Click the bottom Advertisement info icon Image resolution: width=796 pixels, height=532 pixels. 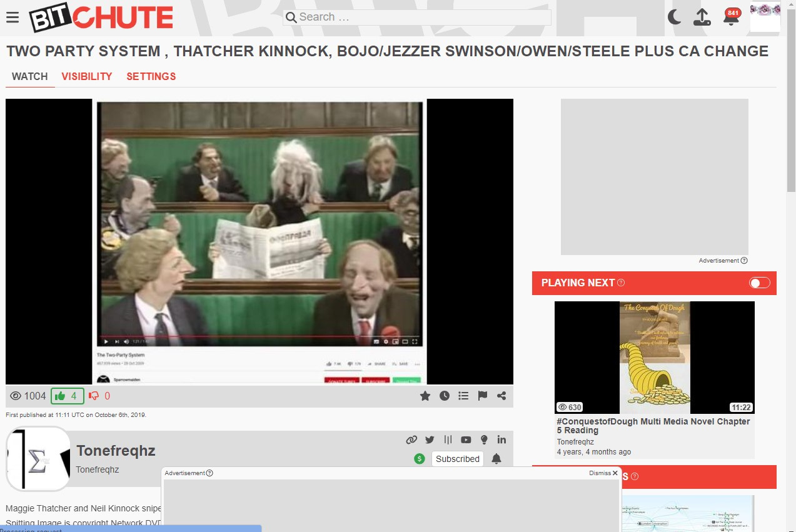(209, 473)
